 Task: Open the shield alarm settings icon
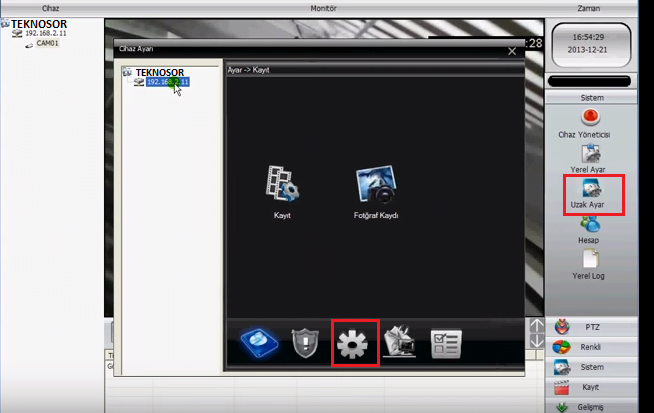pos(305,343)
